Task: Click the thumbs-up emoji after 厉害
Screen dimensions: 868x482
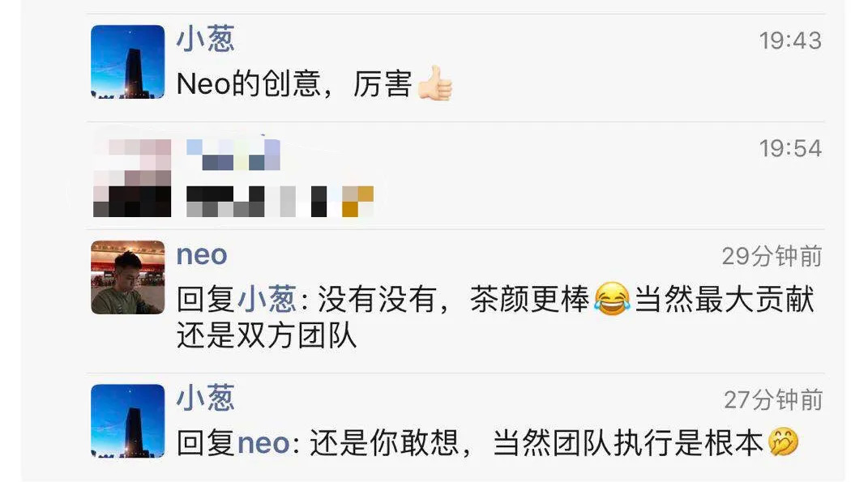Action: 434,83
